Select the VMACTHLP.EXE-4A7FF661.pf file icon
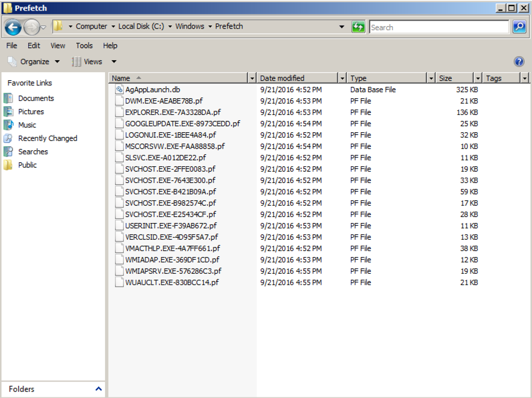 click(119, 248)
